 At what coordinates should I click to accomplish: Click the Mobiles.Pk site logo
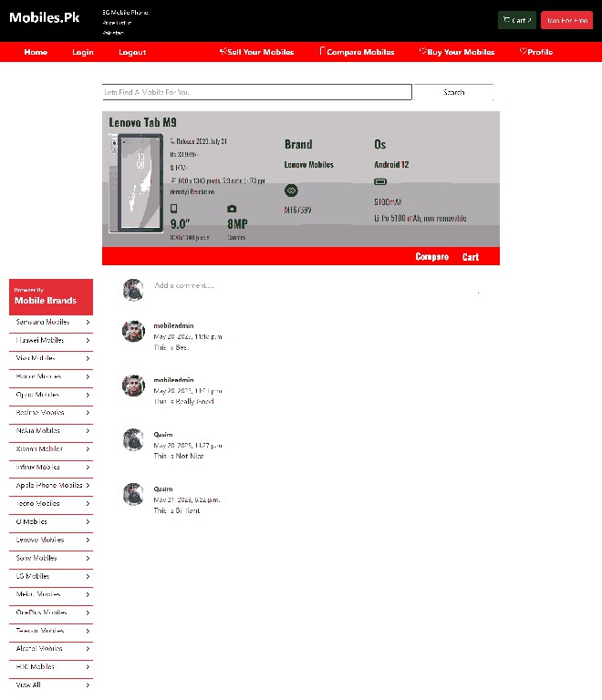pos(44,17)
